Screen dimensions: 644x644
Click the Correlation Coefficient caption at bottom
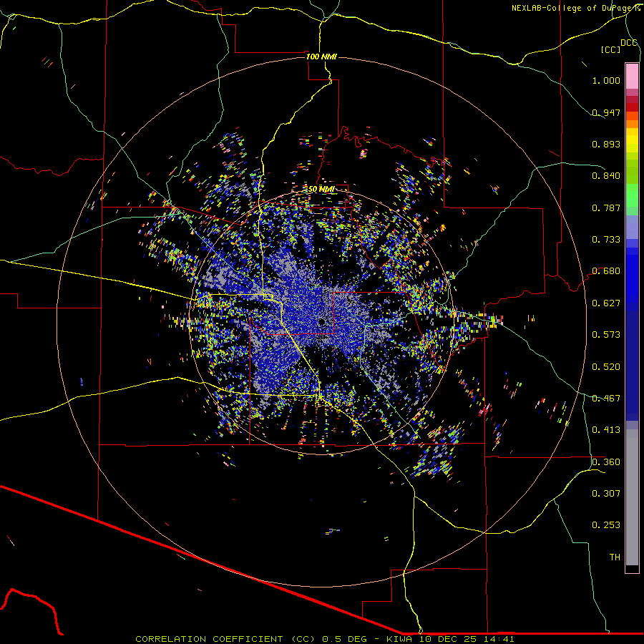(x=325, y=639)
